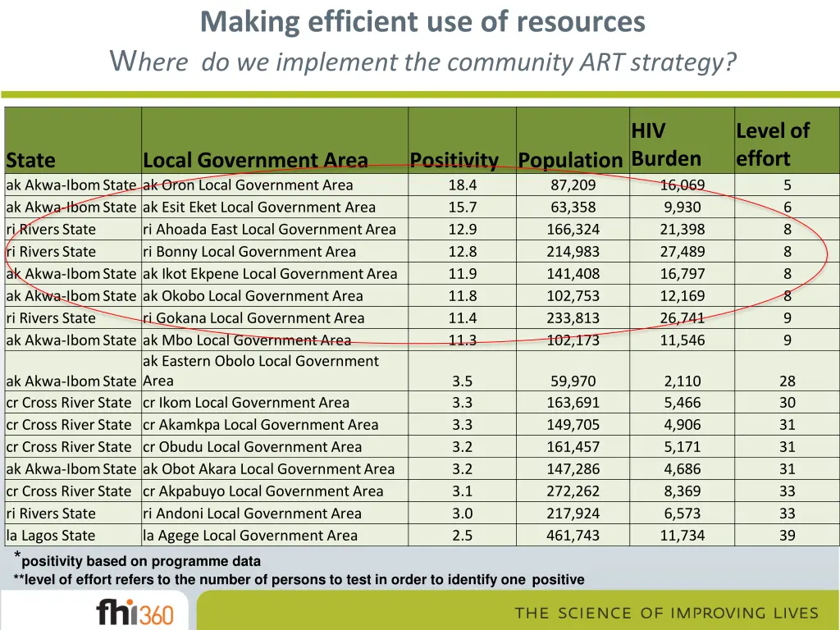Click the title "Making efficient use of resources"

[422, 22]
